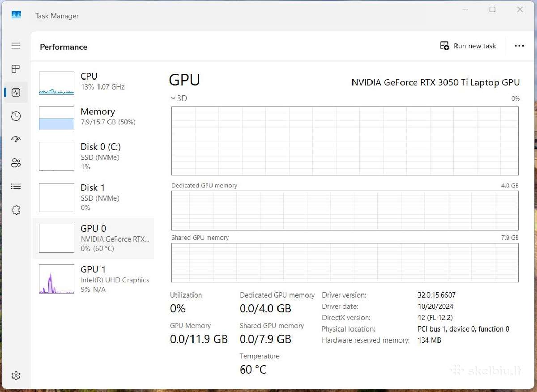Click driver version value 32.0.15.6607
The width and height of the screenshot is (537, 392).
436,295
